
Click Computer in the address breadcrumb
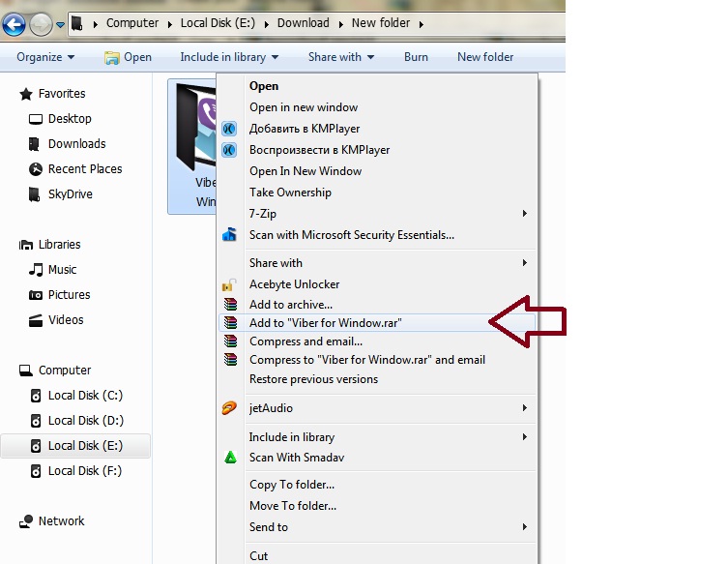132,23
